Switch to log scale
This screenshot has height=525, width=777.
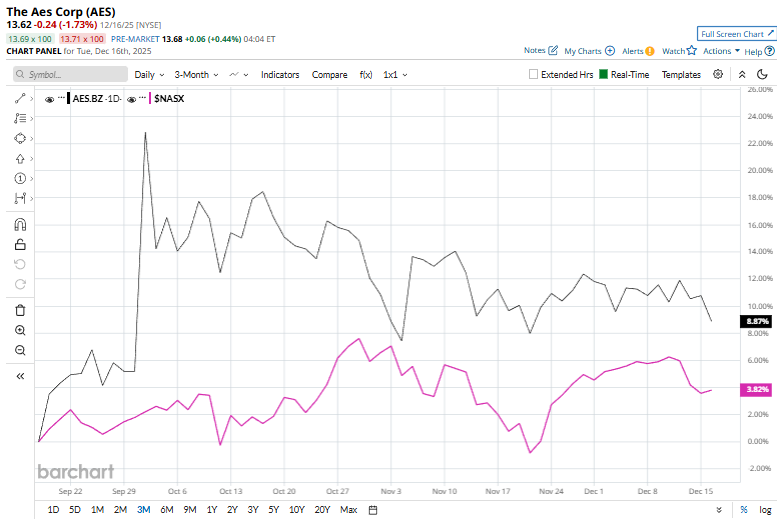pos(765,510)
